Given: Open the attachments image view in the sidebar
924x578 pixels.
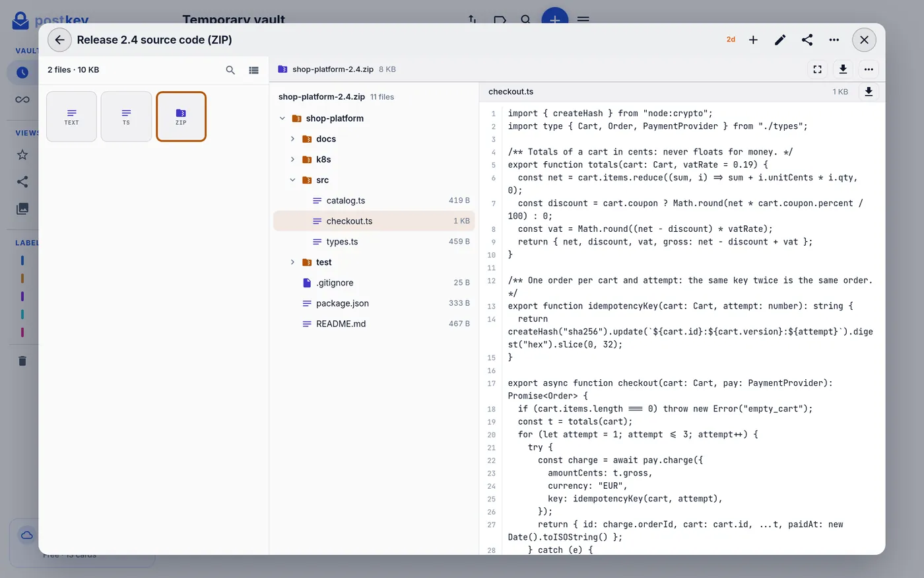Looking at the screenshot, I should (x=22, y=209).
